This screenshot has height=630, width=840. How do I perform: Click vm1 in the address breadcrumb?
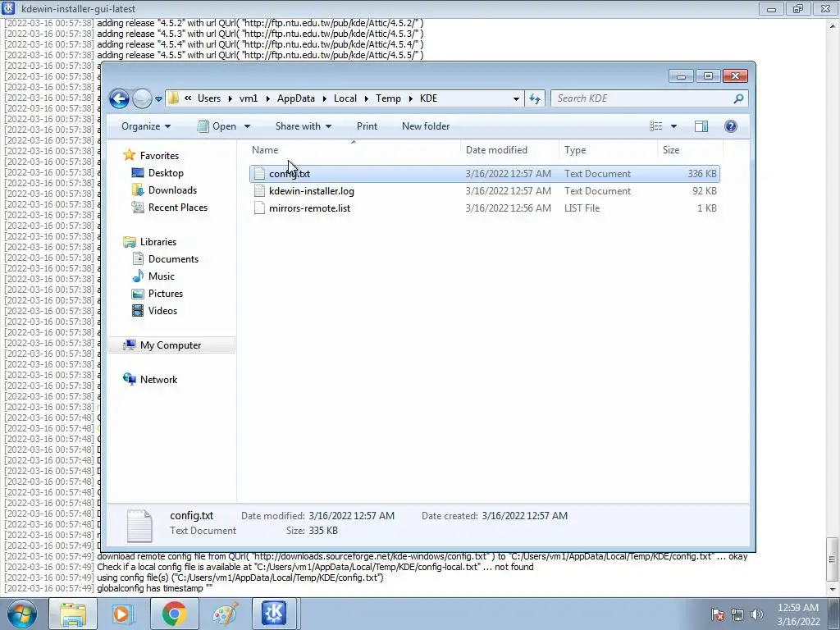(248, 98)
